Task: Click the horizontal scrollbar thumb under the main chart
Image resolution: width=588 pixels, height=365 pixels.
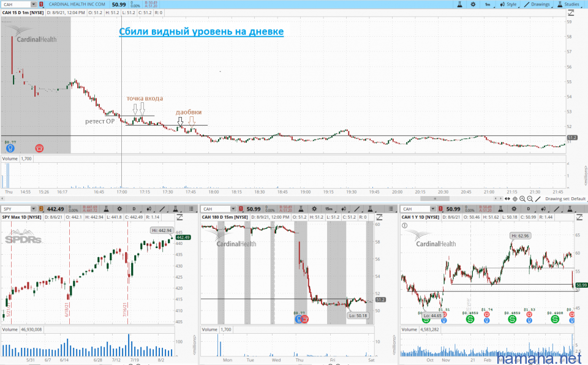Action: point(435,199)
